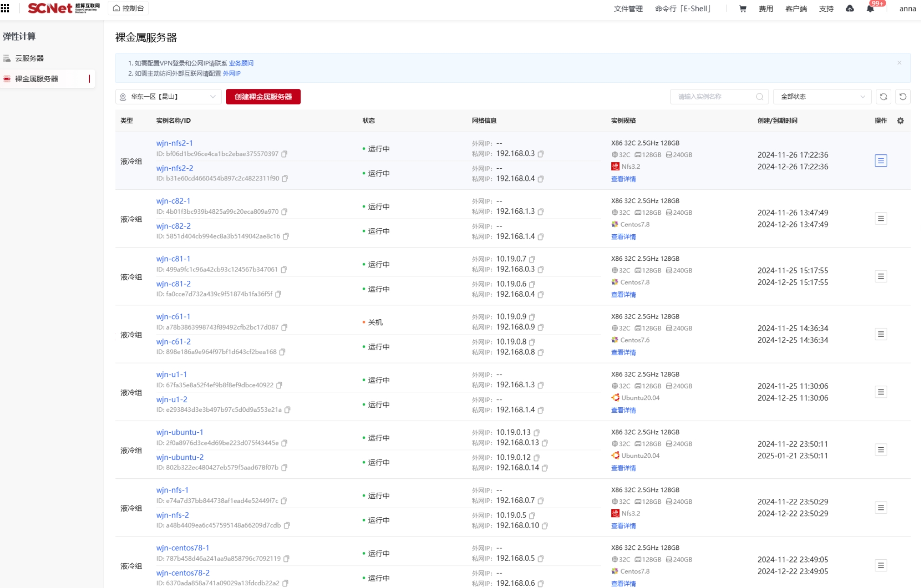
Task: Copy the ID of wjn-nfs2-1
Action: [x=285, y=154]
